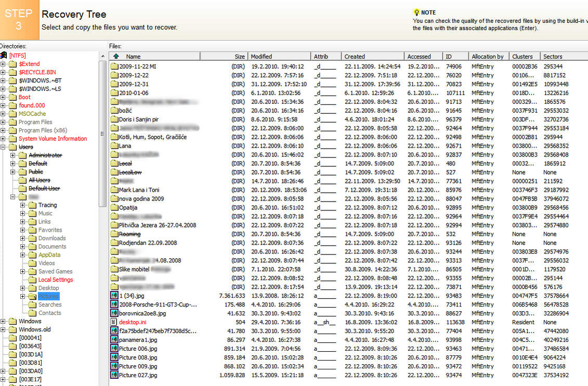Viewport: 588px width, 386px height.
Task: Click the folder icon of Opatija
Action: (114, 208)
